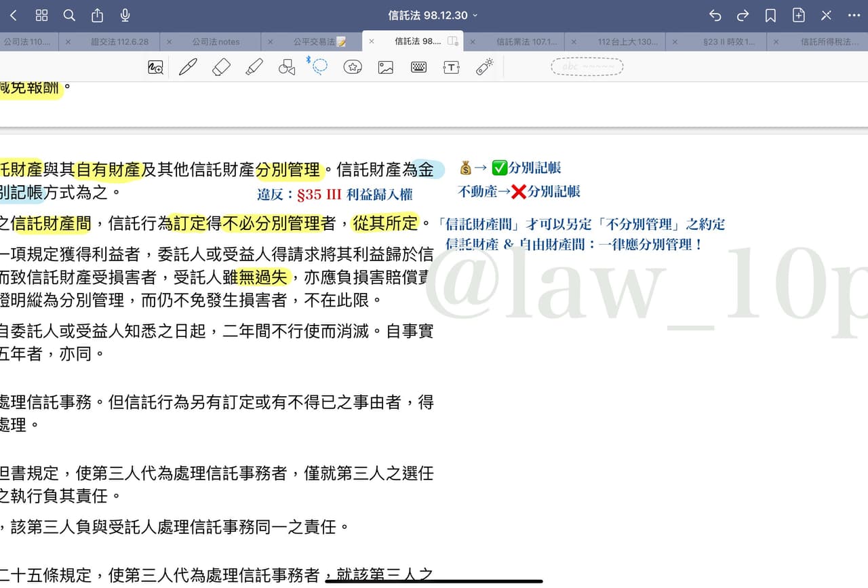The width and height of the screenshot is (868, 588).
Task: Select the zoom window tool
Action: pyautogui.click(x=156, y=66)
